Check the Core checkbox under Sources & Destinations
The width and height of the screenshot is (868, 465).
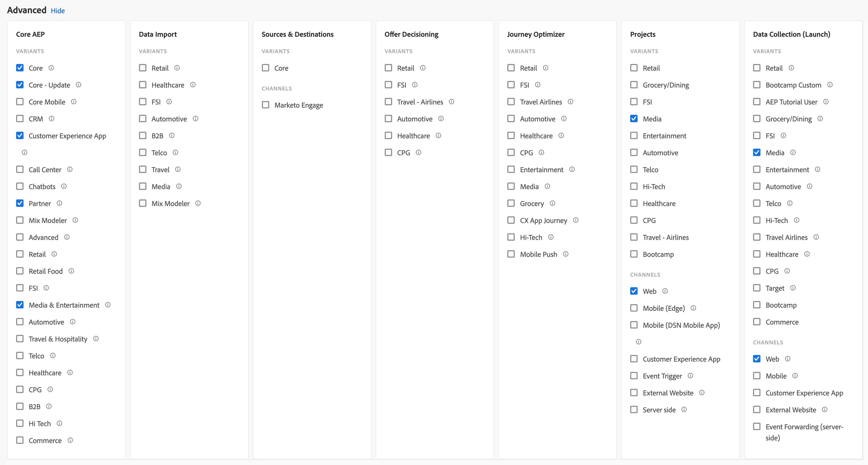coord(266,68)
